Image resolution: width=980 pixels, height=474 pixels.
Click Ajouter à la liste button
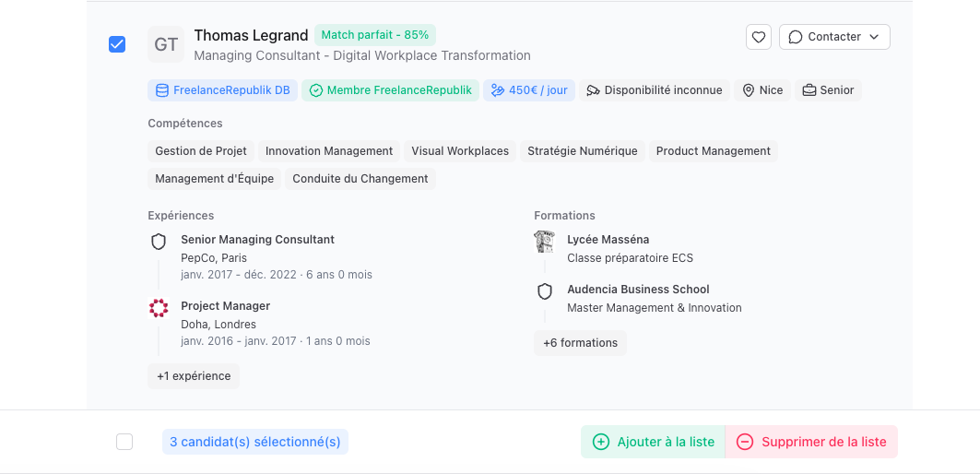click(653, 442)
